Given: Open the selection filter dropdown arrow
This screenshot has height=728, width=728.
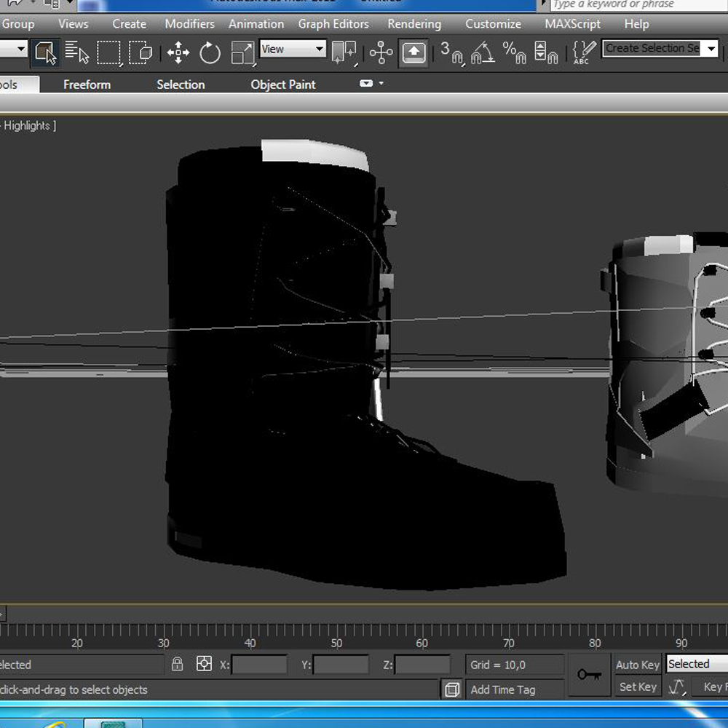Looking at the screenshot, I should tap(21, 48).
